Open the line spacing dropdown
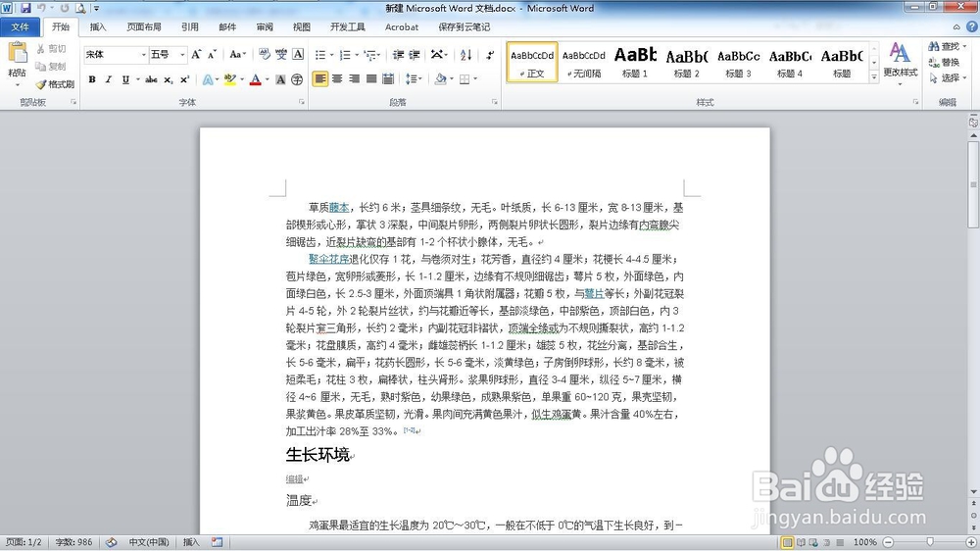Screen dimensions: 980x551 click(x=414, y=78)
